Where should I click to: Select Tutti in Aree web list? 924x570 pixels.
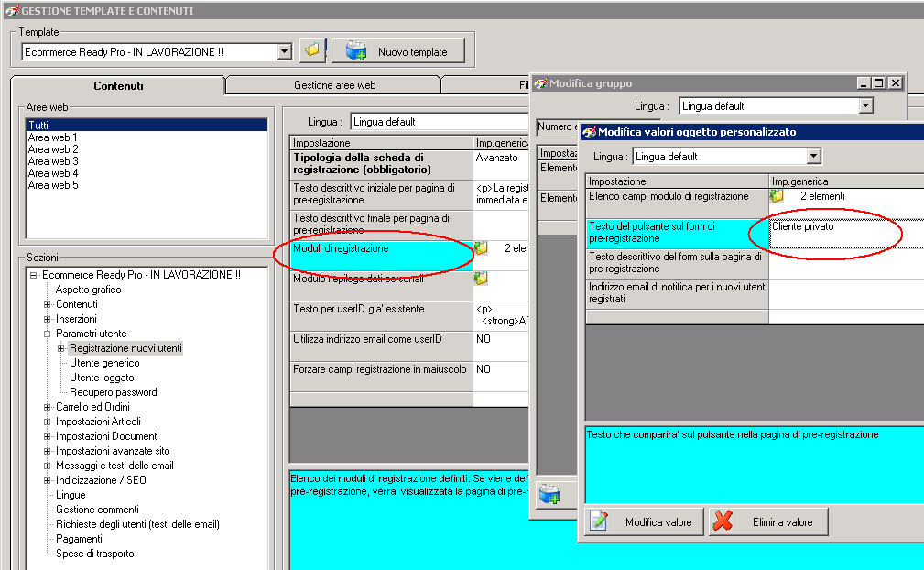[x=147, y=125]
